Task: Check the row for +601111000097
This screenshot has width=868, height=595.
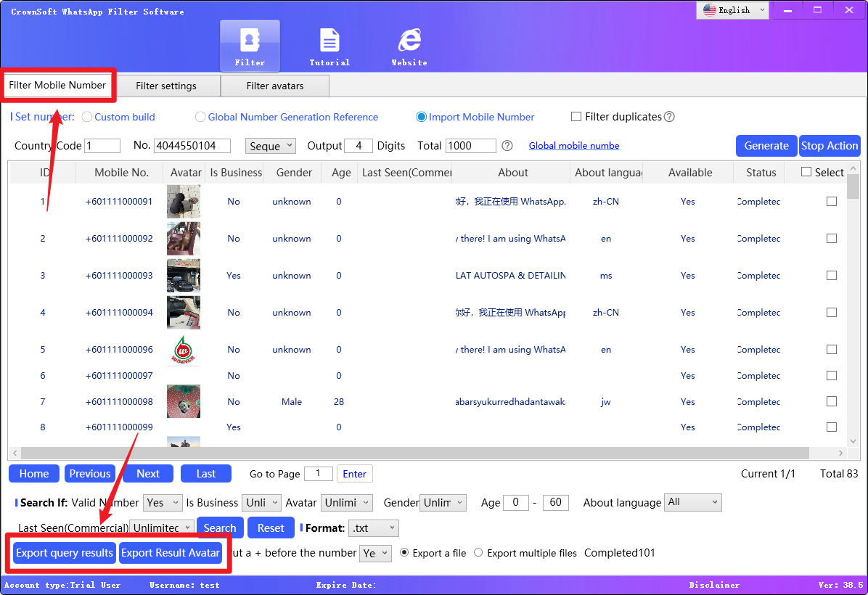Action: (832, 375)
